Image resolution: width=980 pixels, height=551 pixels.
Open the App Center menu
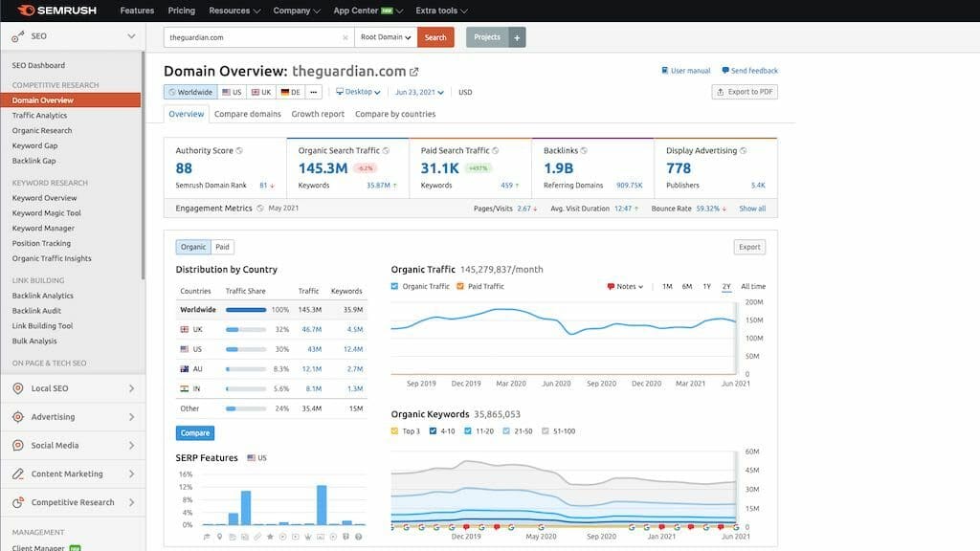[x=367, y=11]
